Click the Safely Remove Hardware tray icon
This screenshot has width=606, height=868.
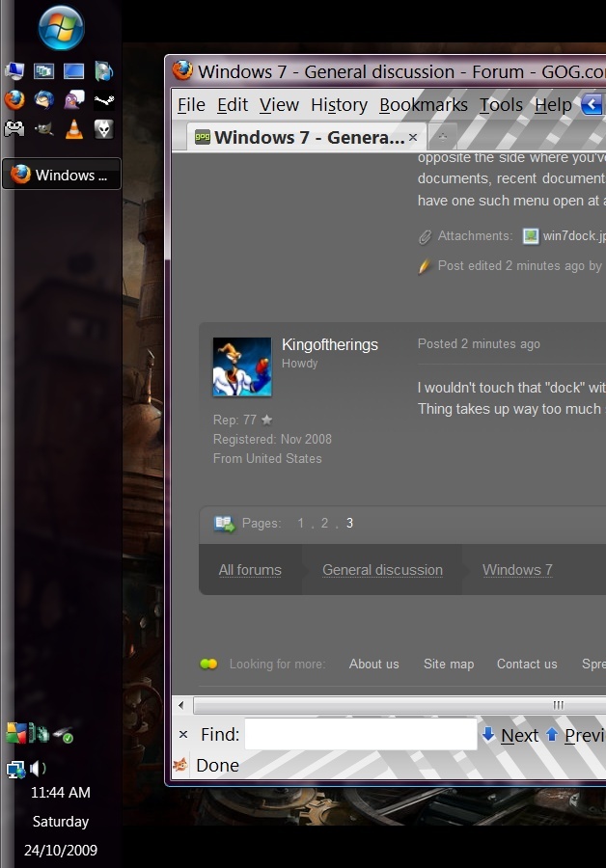point(63,734)
